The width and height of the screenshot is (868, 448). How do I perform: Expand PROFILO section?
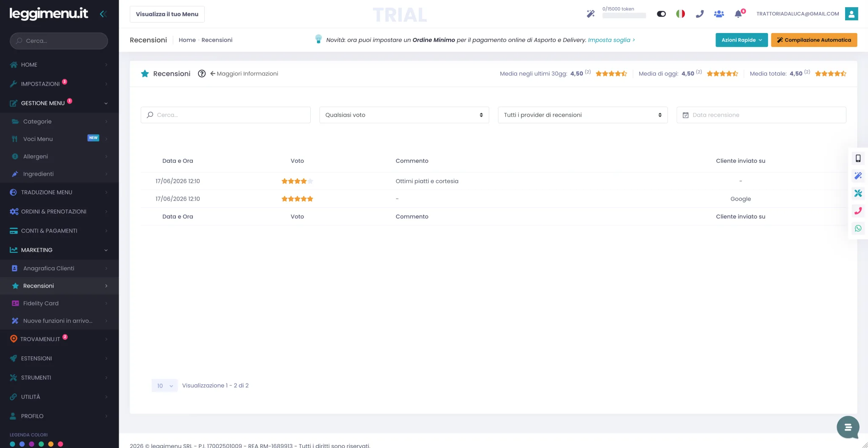click(59, 416)
